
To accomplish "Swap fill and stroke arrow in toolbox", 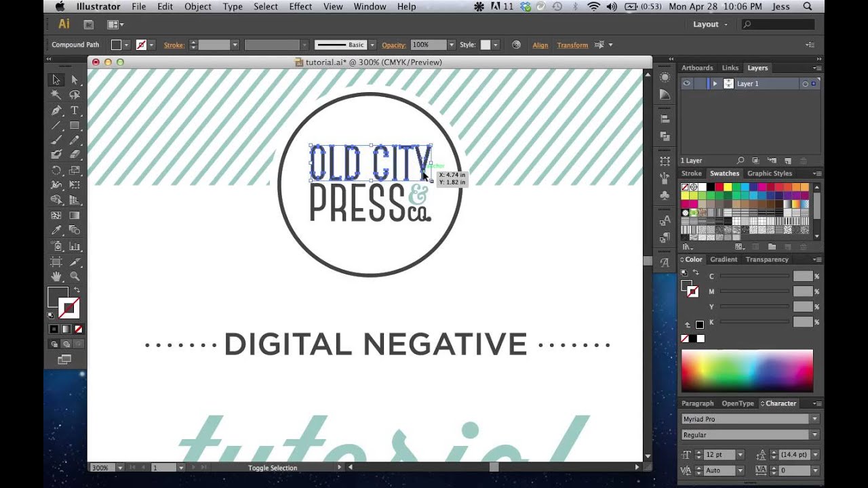I will 77,290.
